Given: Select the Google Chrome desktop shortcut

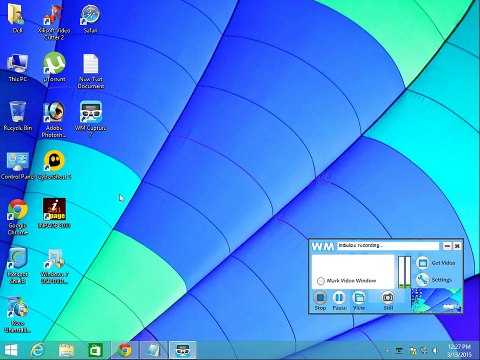Looking at the screenshot, I should tap(18, 217).
